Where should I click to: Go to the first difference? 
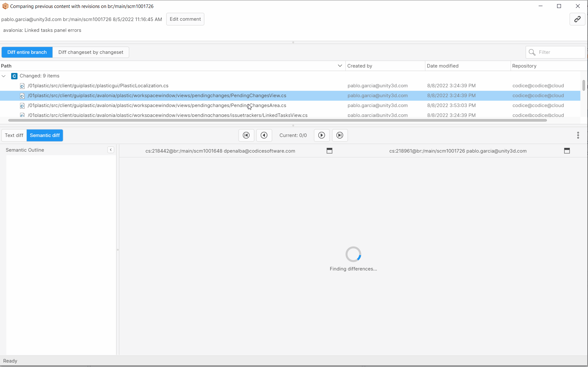246,135
